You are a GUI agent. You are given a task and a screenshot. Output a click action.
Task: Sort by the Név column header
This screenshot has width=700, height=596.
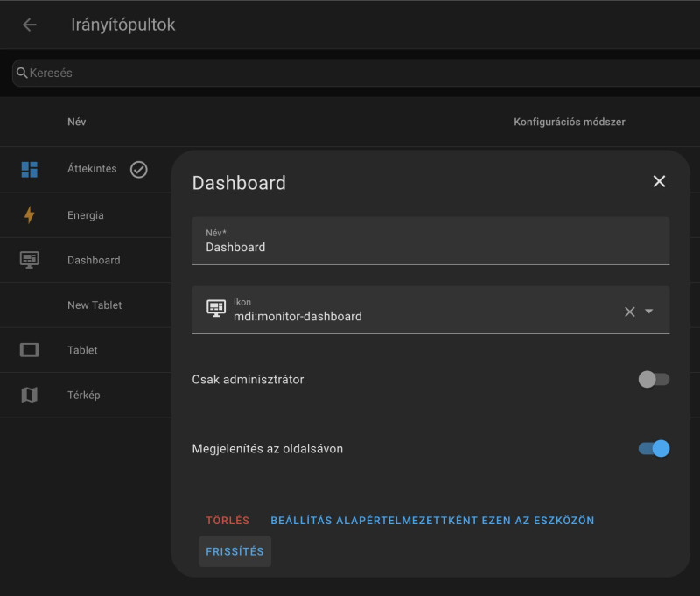pos(77,122)
